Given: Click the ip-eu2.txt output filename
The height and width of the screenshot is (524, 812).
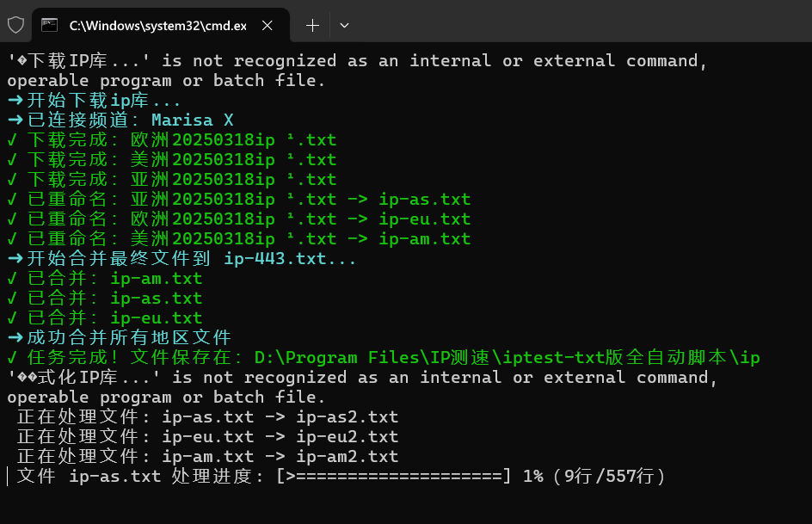Looking at the screenshot, I should [x=348, y=436].
